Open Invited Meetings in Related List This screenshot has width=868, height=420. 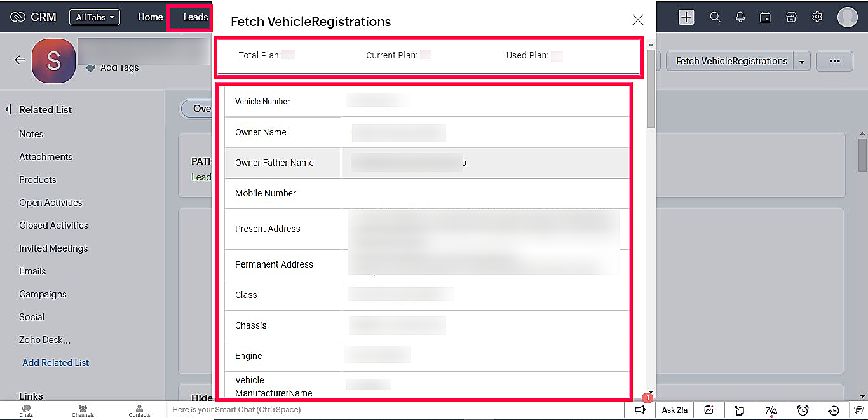point(53,248)
